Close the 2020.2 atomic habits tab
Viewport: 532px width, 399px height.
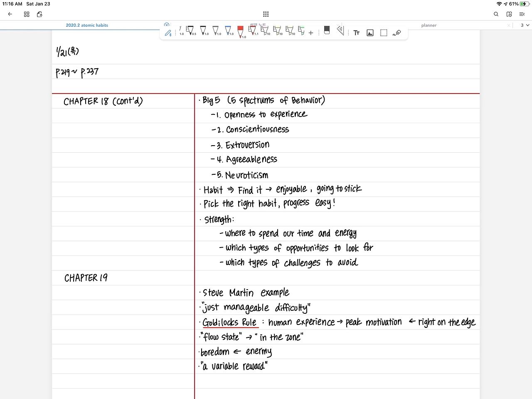pos(167,25)
